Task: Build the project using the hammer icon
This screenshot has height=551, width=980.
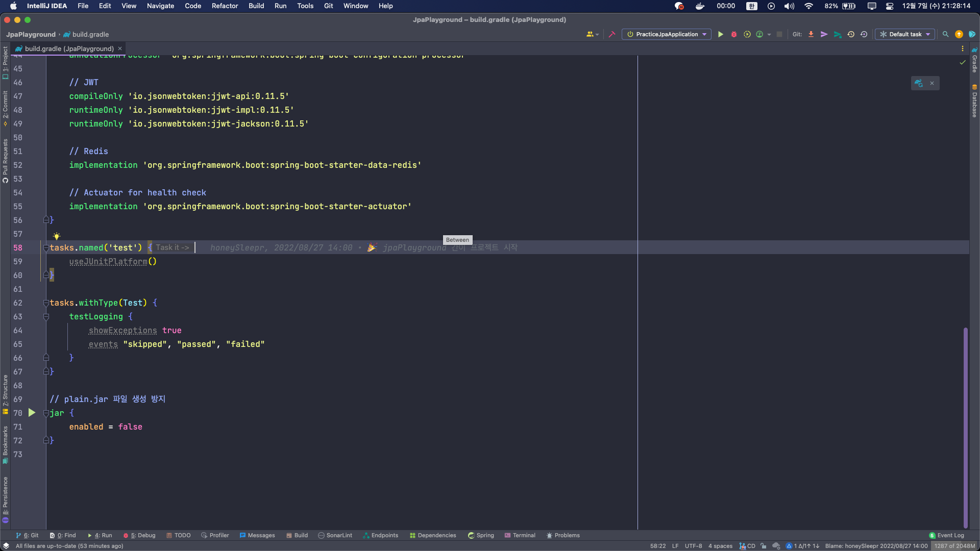Action: [x=612, y=34]
